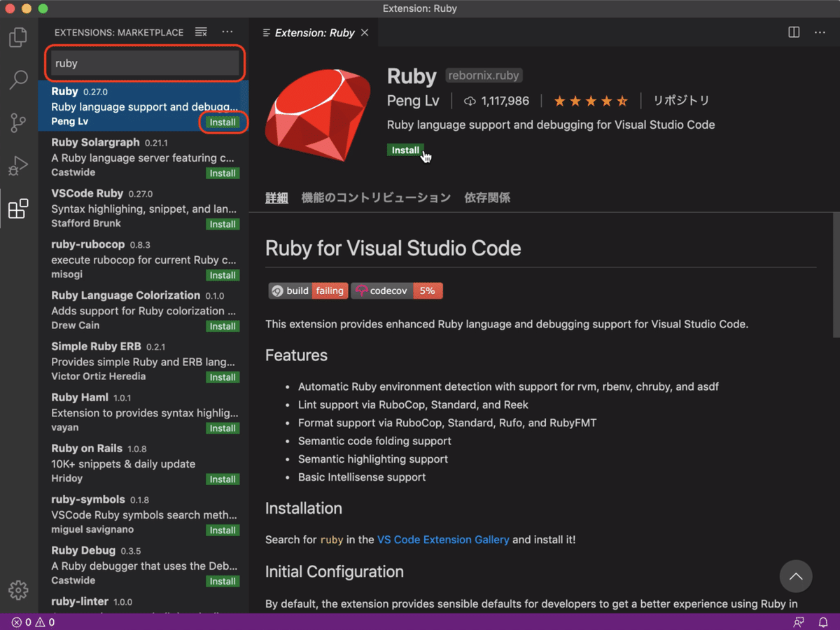The image size is (840, 630).
Task: Install Ruby Language Colorization extension
Action: [223, 327]
